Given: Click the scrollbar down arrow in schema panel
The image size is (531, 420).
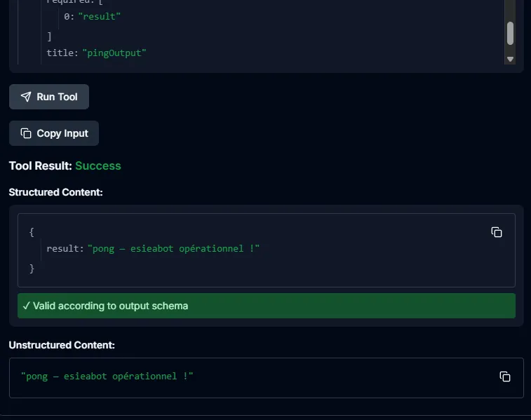Looking at the screenshot, I should [510, 60].
